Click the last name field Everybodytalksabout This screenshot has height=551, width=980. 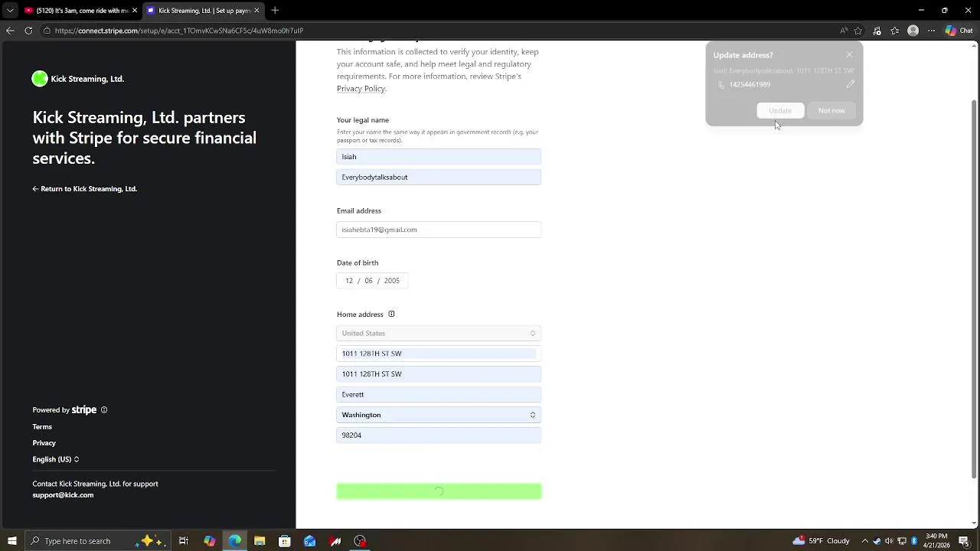[439, 178]
